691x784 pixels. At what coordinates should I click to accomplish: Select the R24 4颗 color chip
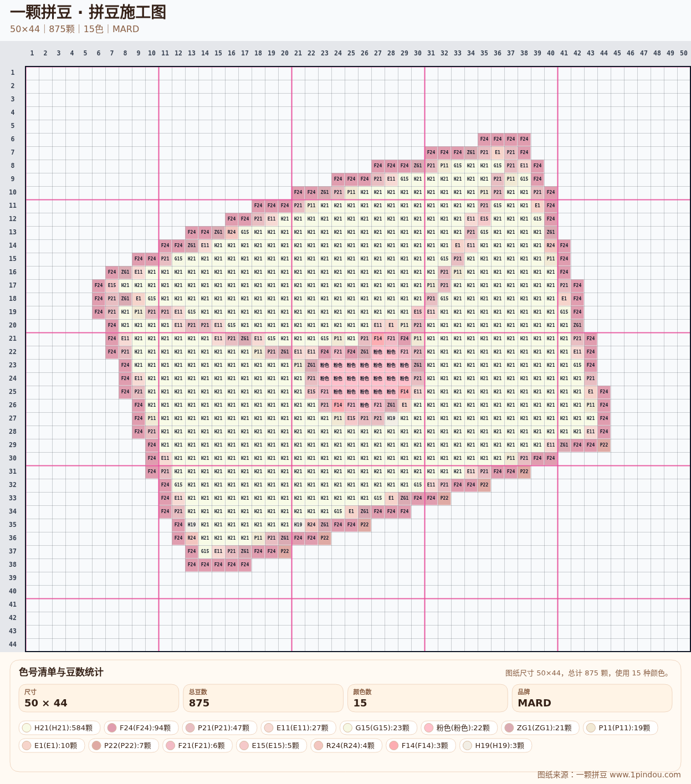click(346, 745)
